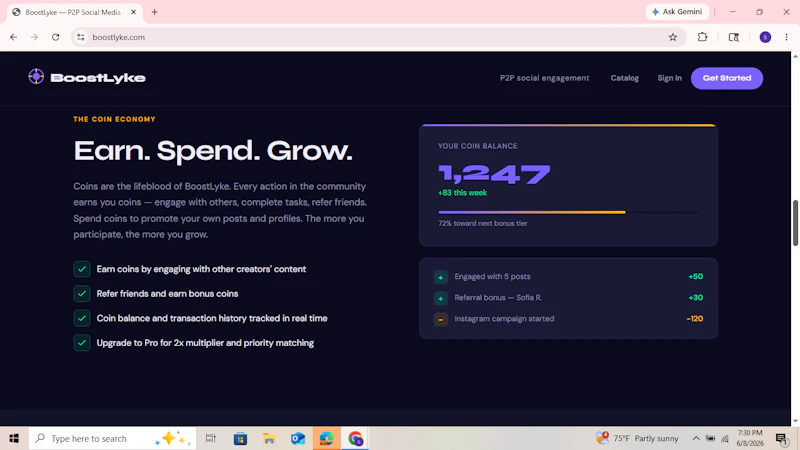
Task: Open Outlook from taskbar
Action: pos(298,438)
